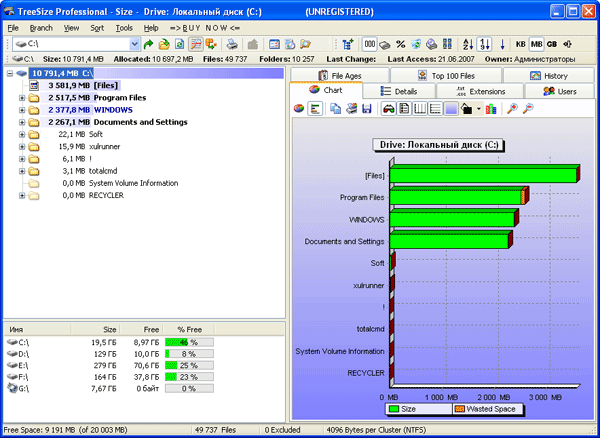Toggle MB size unit button
The width and height of the screenshot is (600, 438).
(x=536, y=44)
